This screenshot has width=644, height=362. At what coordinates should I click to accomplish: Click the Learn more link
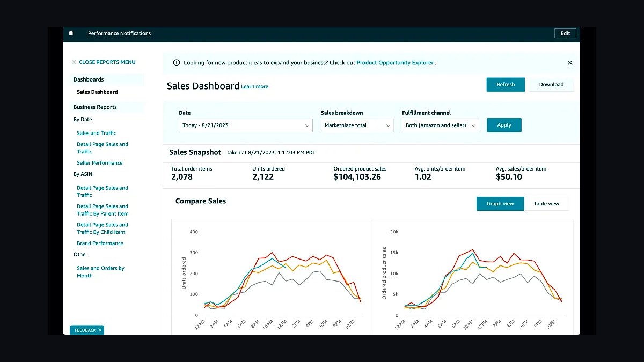click(254, 87)
